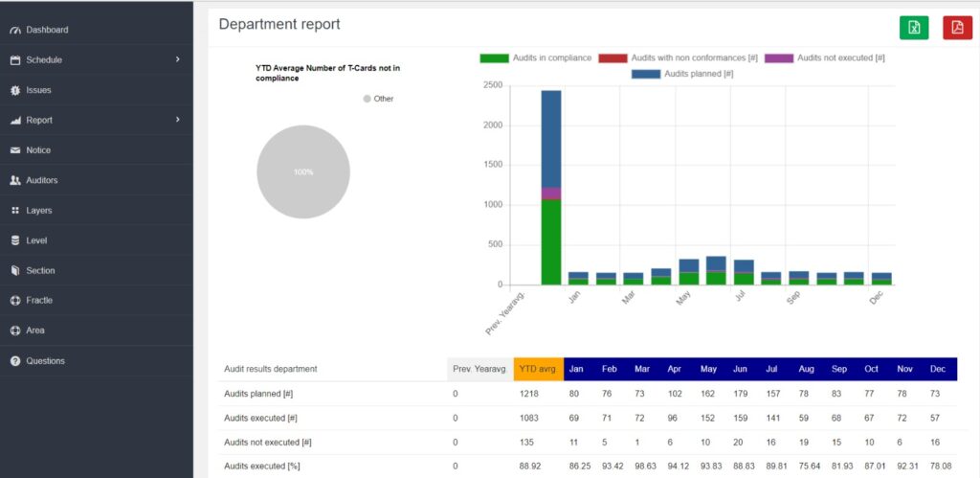Screen dimensions: 980x478
Task: Toggle Audits with non conformances legend
Action: [678, 57]
